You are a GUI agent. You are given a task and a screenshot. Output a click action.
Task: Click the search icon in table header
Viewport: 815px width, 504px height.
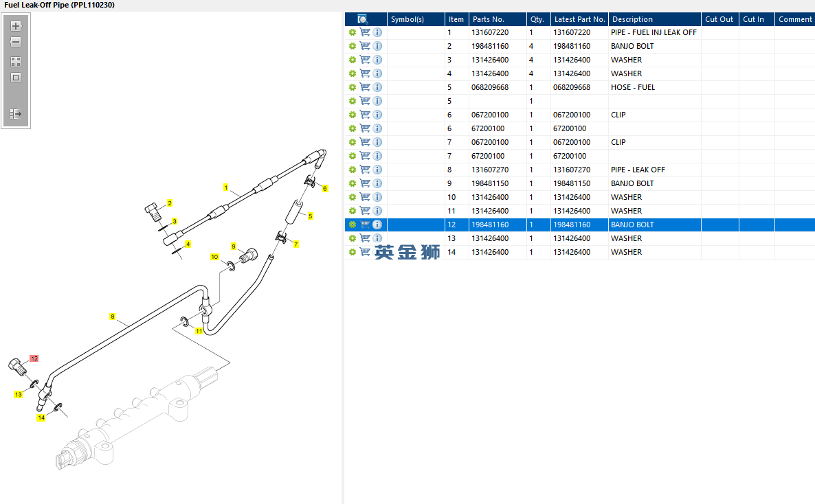pos(363,19)
